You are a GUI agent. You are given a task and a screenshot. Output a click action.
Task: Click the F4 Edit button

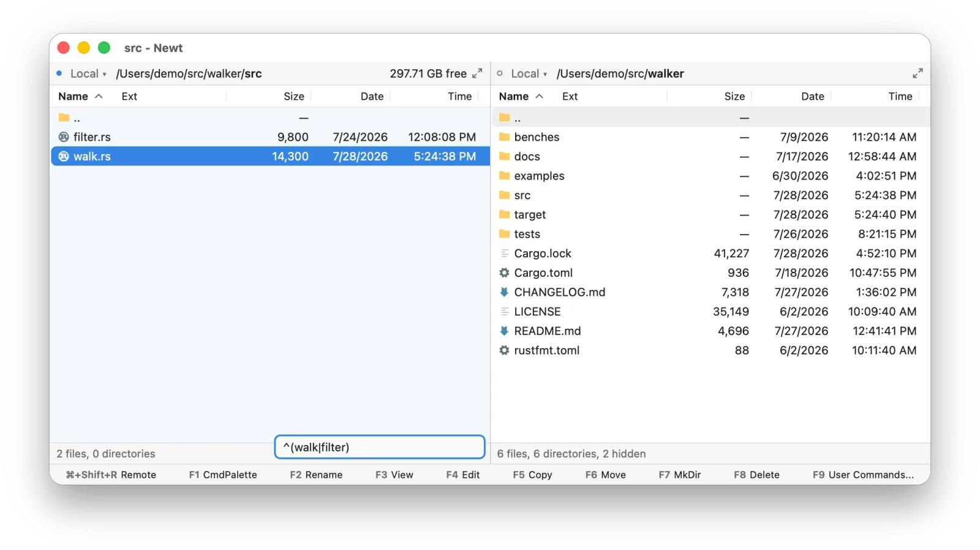pyautogui.click(x=462, y=475)
